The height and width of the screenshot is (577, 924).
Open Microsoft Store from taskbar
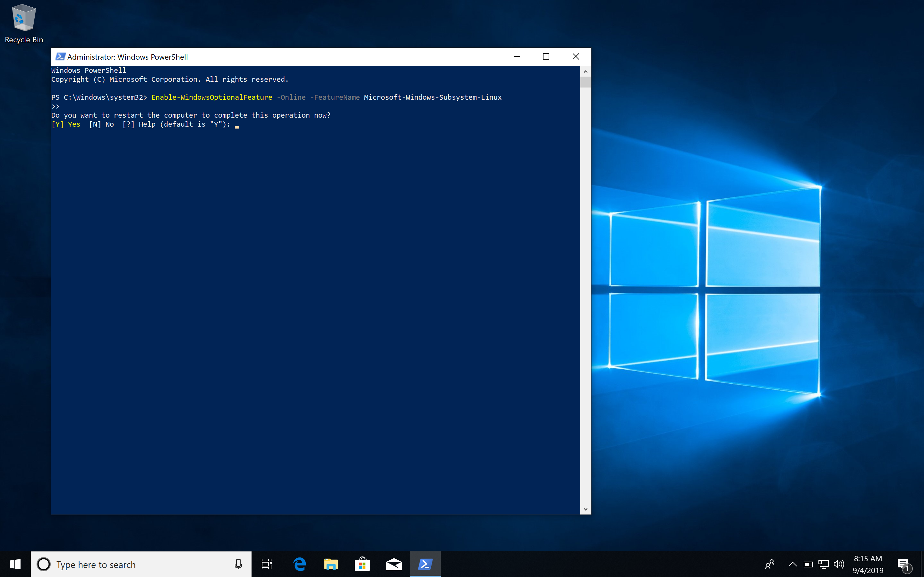tap(362, 564)
